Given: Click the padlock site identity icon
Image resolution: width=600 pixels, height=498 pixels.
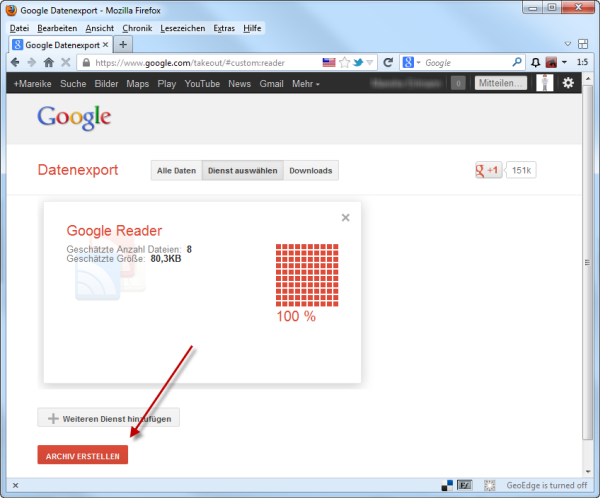Looking at the screenshot, I should (x=86, y=62).
